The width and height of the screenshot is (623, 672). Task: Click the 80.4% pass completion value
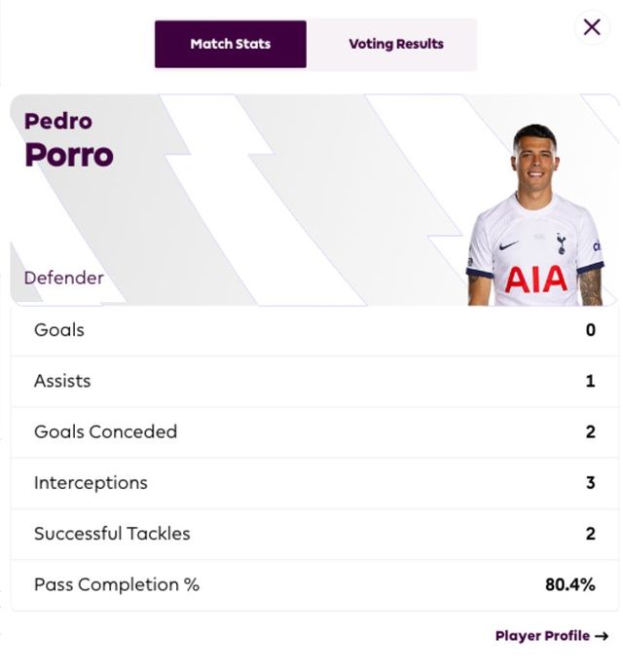tap(569, 584)
